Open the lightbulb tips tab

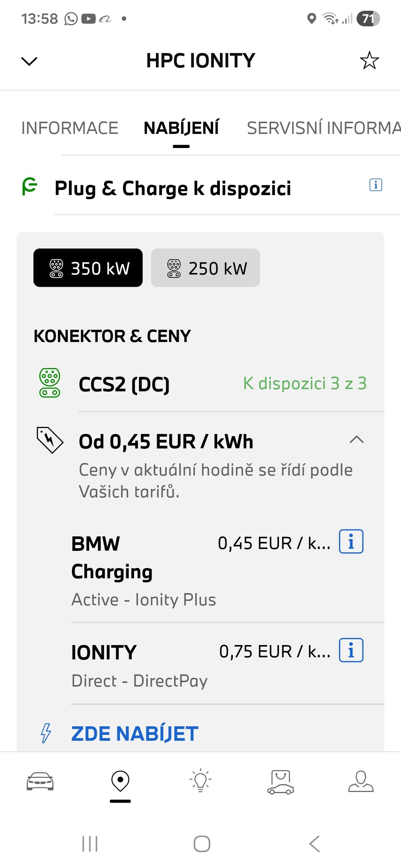point(200,781)
